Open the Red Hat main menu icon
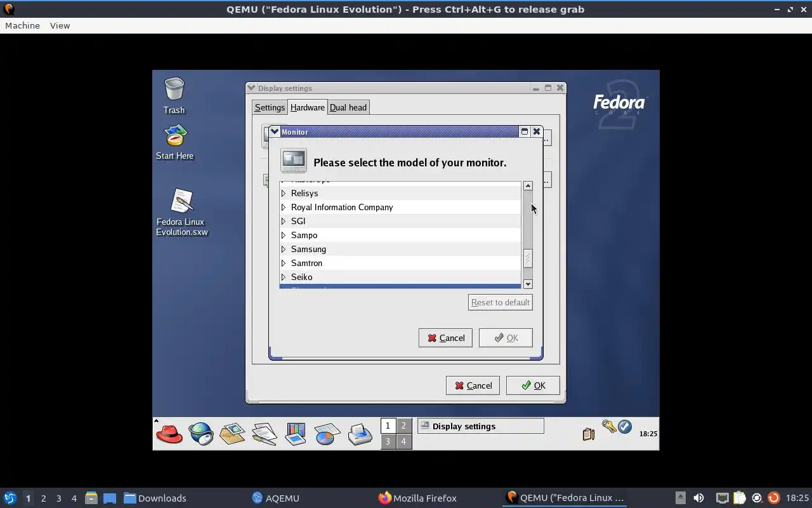This screenshot has height=508, width=812. coord(169,434)
